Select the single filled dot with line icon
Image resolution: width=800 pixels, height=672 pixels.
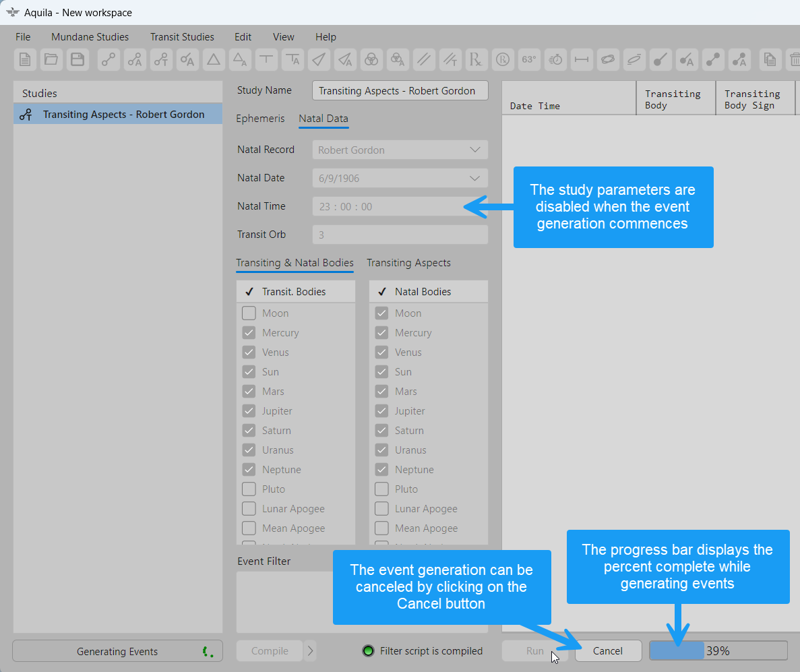660,60
